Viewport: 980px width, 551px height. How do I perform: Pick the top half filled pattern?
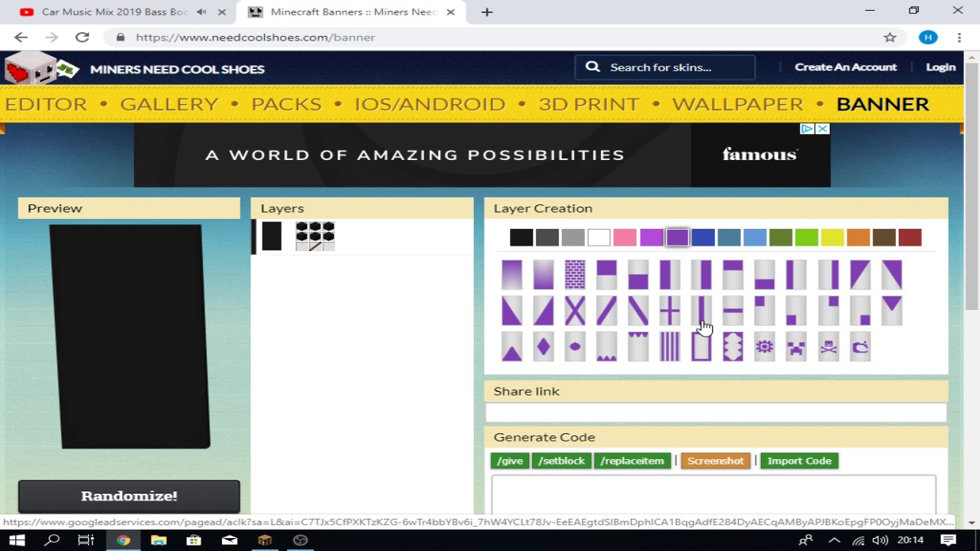coord(606,275)
